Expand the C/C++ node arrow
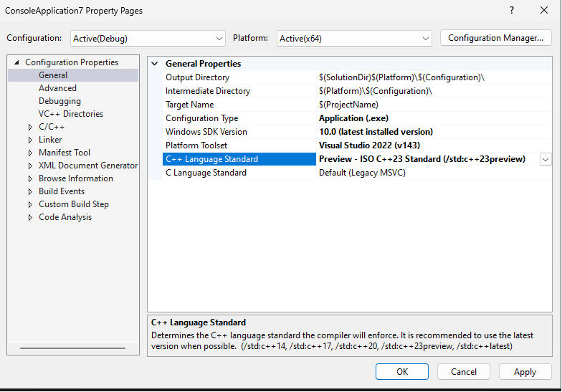The image size is (562, 392). click(x=30, y=128)
